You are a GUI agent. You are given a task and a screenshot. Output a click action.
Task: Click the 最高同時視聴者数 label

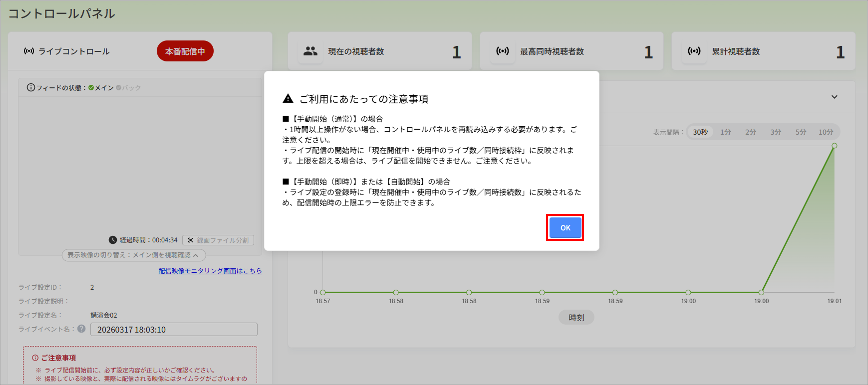coord(552,51)
